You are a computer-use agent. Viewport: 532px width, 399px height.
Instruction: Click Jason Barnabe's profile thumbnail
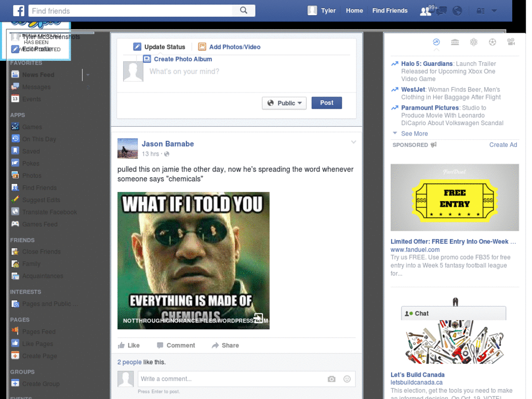coord(128,148)
